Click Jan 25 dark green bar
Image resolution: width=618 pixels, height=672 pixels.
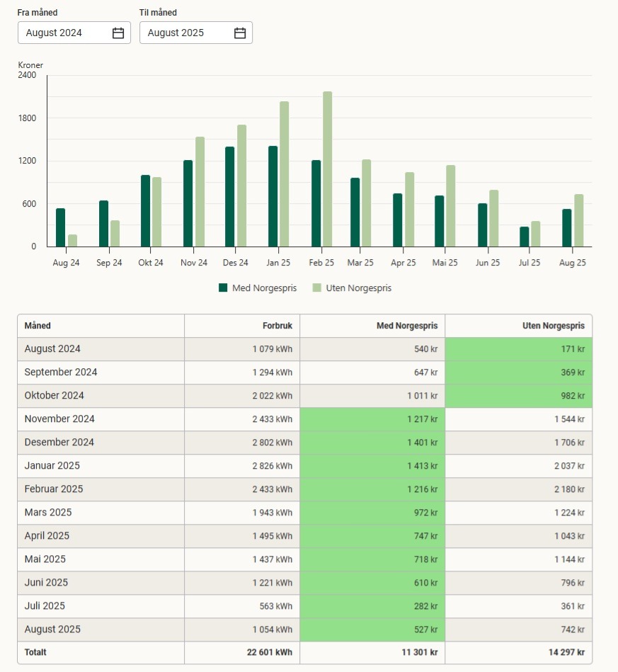(273, 197)
